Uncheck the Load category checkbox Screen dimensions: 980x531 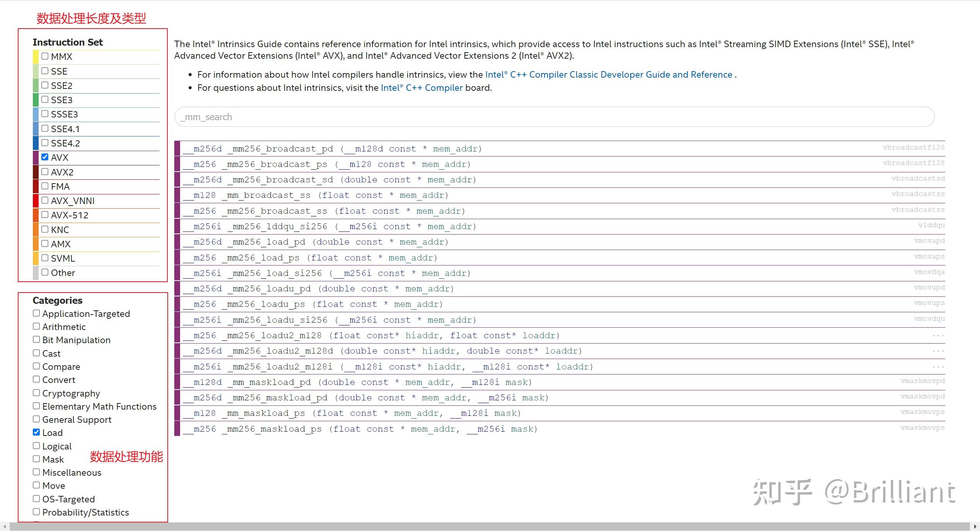pyautogui.click(x=36, y=432)
